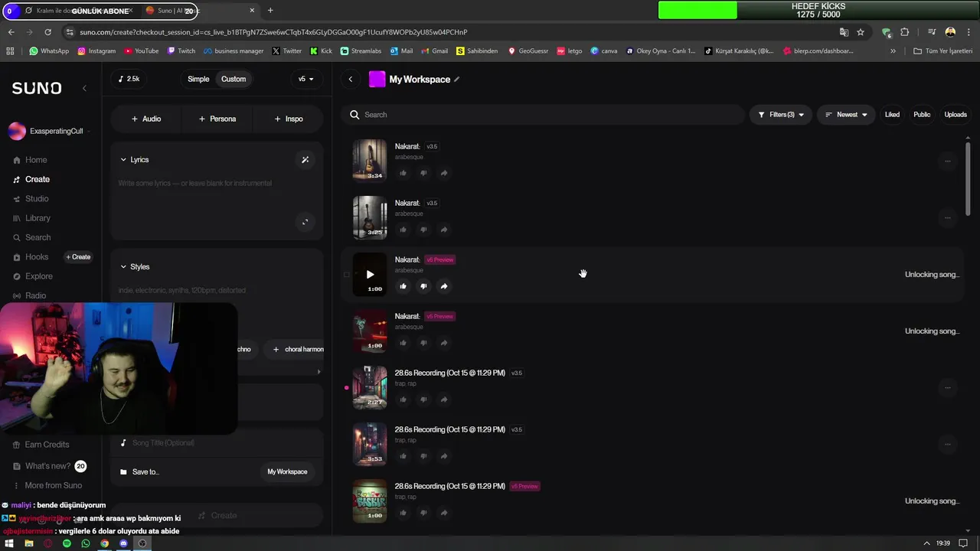Screen dimensions: 980x551
Task: Dislike the Nakarat song lasting 3:34
Action: tap(423, 173)
